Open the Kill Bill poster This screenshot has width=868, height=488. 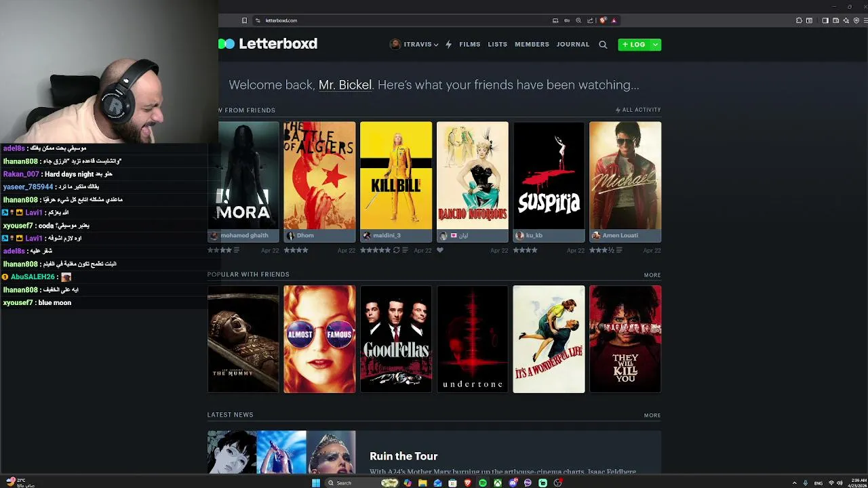coord(396,176)
